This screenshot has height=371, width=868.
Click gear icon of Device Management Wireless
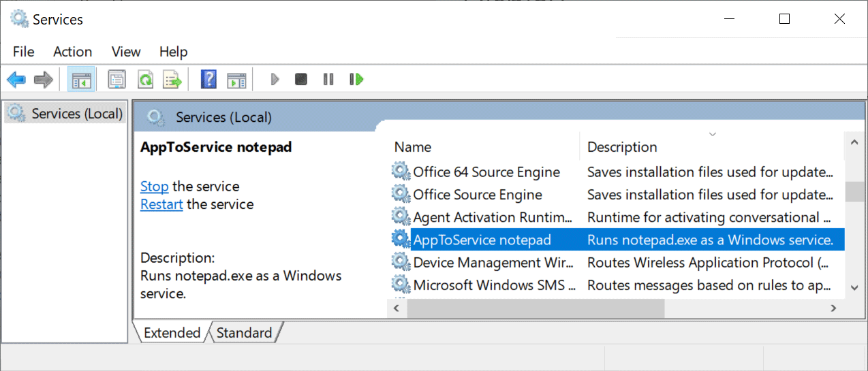[x=401, y=261]
